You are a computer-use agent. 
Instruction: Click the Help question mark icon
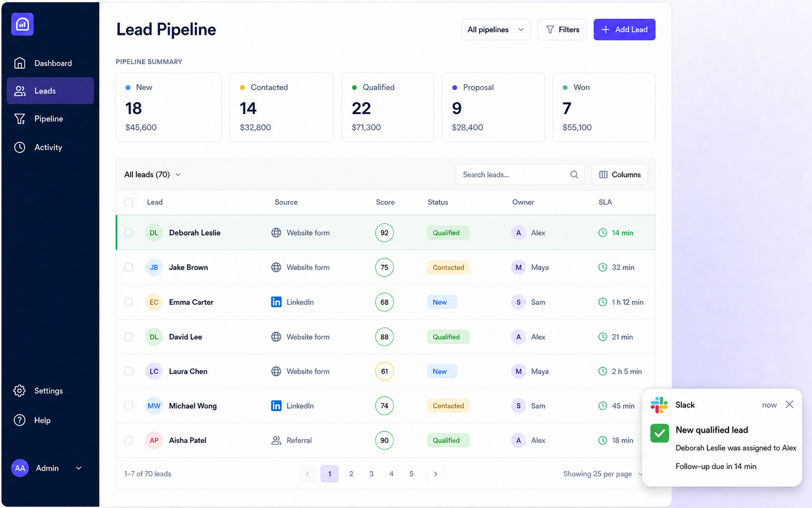[x=19, y=420]
